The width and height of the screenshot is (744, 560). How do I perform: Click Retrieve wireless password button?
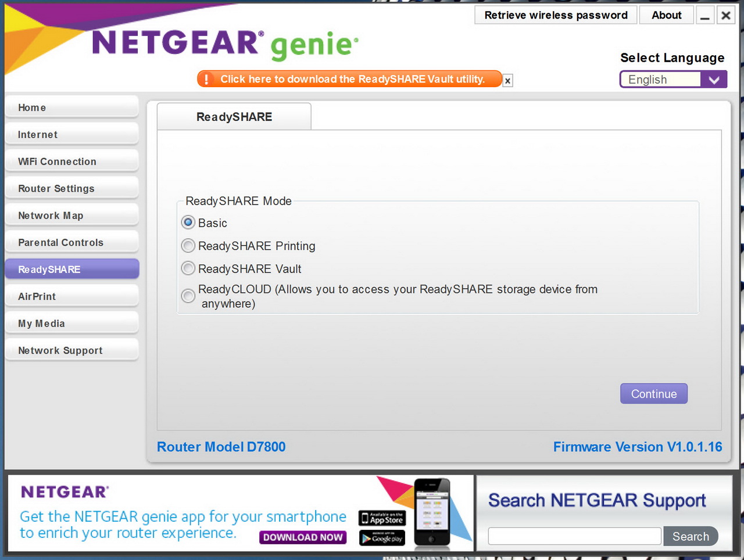(x=556, y=15)
